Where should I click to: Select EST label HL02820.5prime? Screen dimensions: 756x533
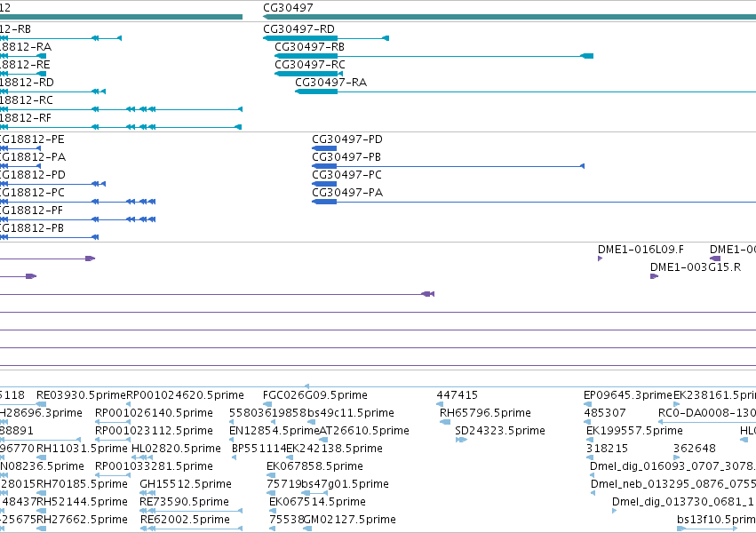176,449
